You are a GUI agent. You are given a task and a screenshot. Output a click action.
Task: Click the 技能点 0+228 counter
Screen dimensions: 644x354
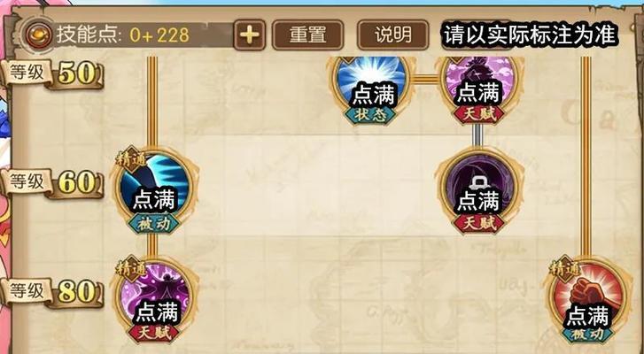point(123,35)
